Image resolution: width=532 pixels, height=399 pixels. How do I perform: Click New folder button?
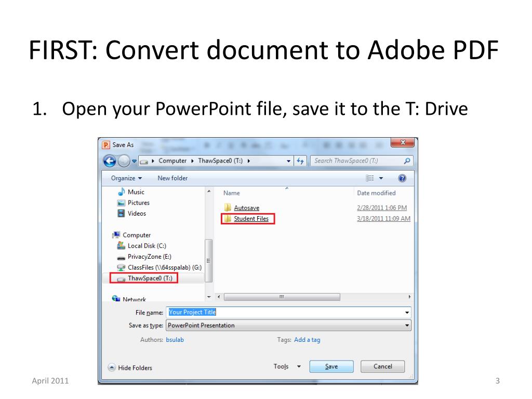172,178
